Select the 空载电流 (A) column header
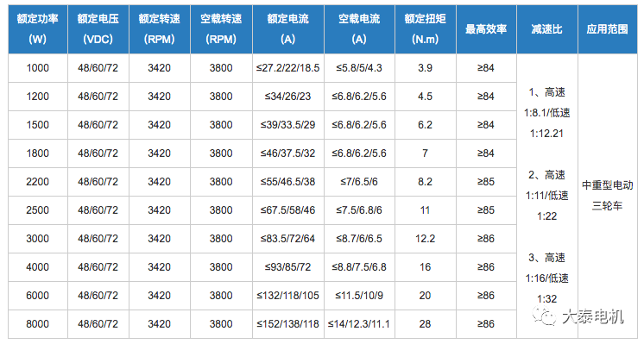Image resolution: width=644 pixels, height=344 pixels. (359, 29)
